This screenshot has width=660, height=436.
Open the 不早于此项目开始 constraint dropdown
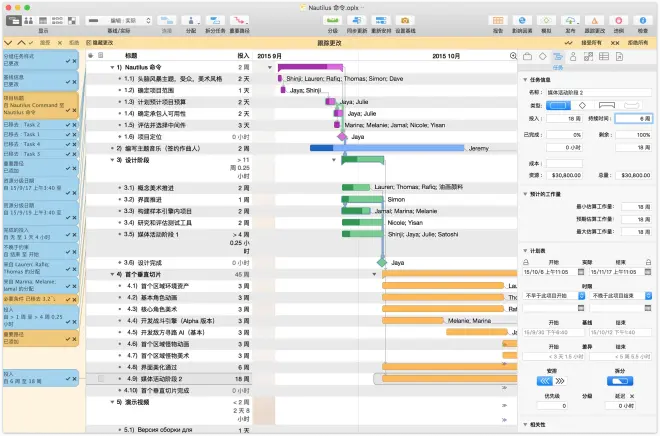(554, 296)
